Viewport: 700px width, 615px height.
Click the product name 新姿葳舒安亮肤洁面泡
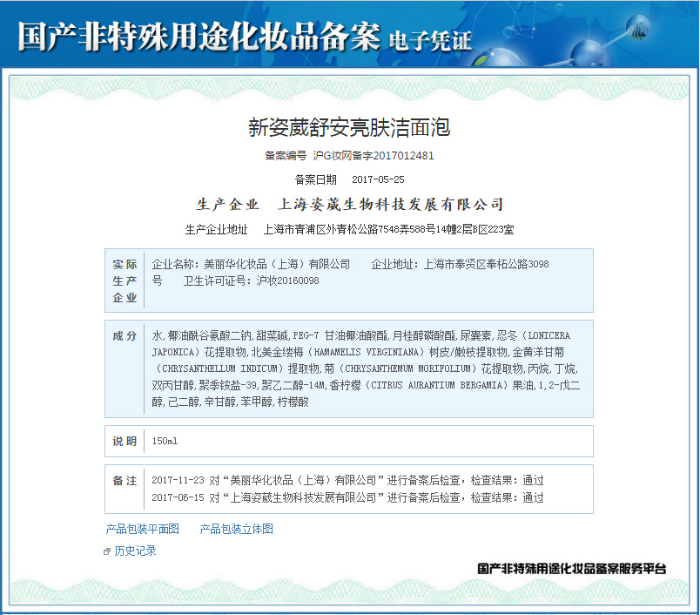349,127
